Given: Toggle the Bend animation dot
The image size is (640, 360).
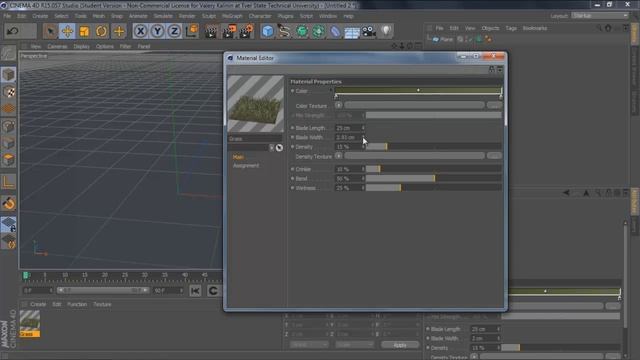Looking at the screenshot, I should (x=292, y=178).
